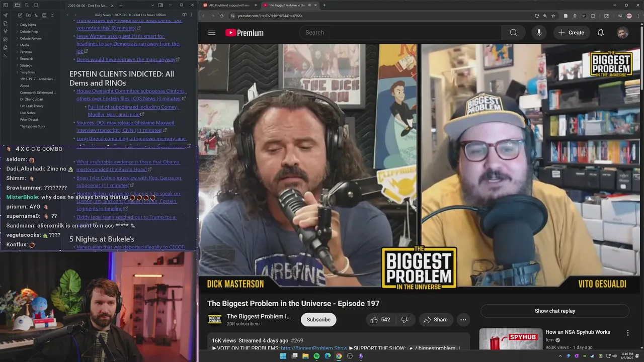Toggle the Obsidian left sidebar icon
Viewport: 644px width, 362px height.
click(x=6, y=5)
